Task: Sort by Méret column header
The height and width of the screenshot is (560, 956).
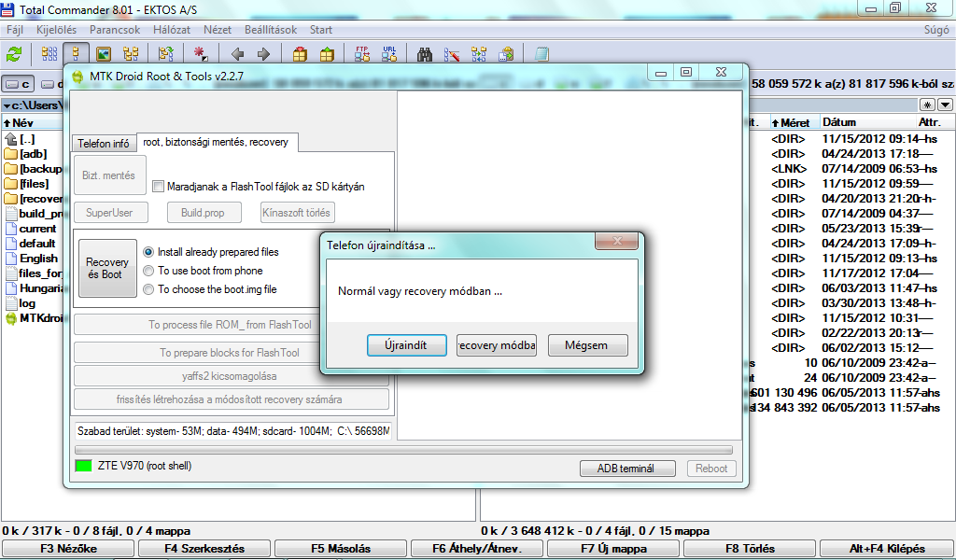Action: 794,122
